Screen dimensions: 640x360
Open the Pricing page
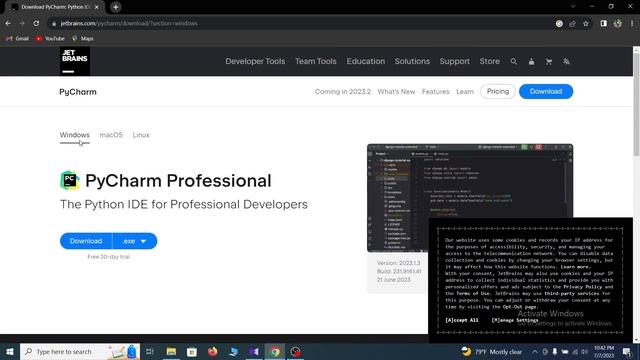click(498, 91)
